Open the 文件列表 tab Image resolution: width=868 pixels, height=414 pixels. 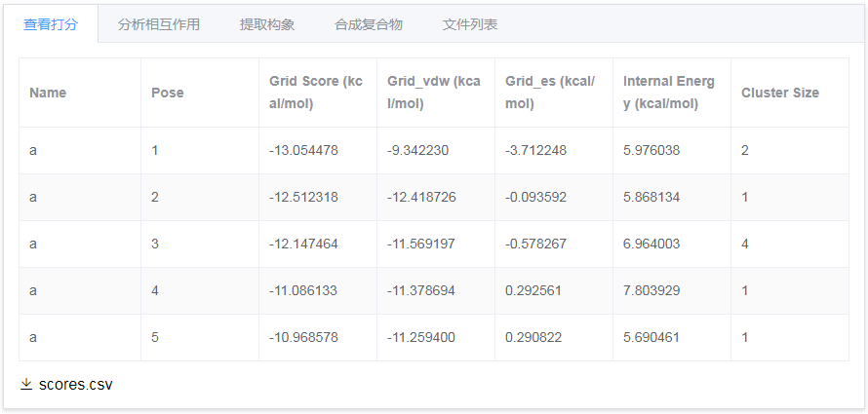click(470, 24)
